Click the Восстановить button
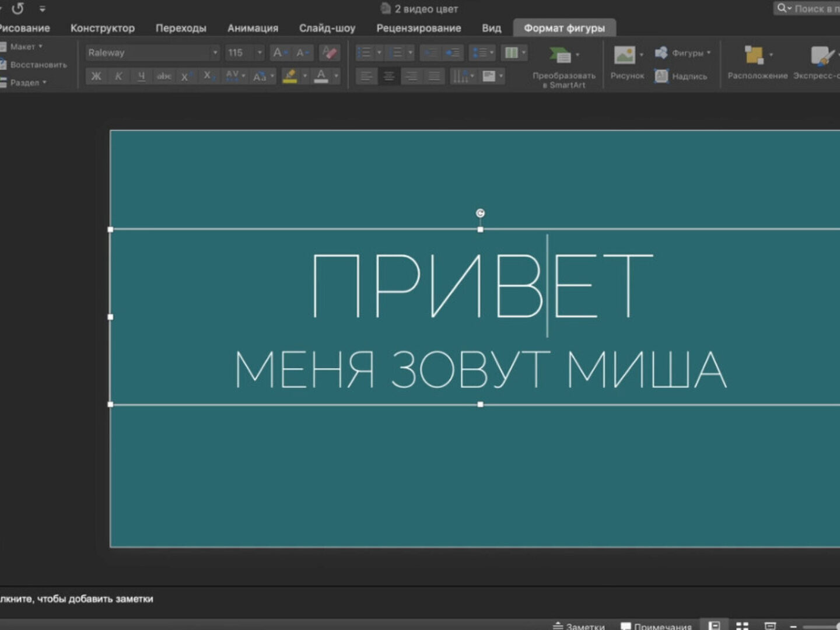The width and height of the screenshot is (840, 630). [x=38, y=65]
